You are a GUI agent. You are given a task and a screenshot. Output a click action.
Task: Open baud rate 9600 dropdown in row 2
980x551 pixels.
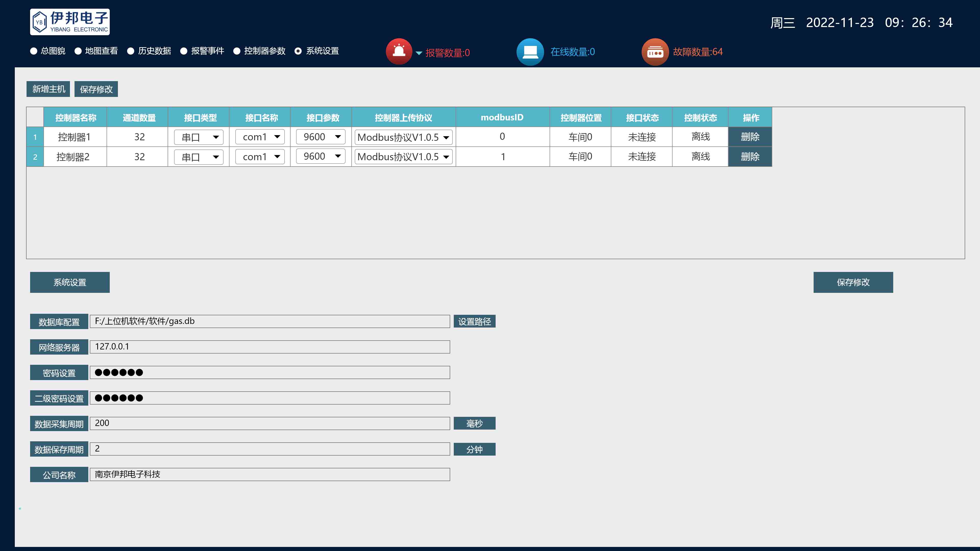(x=320, y=156)
